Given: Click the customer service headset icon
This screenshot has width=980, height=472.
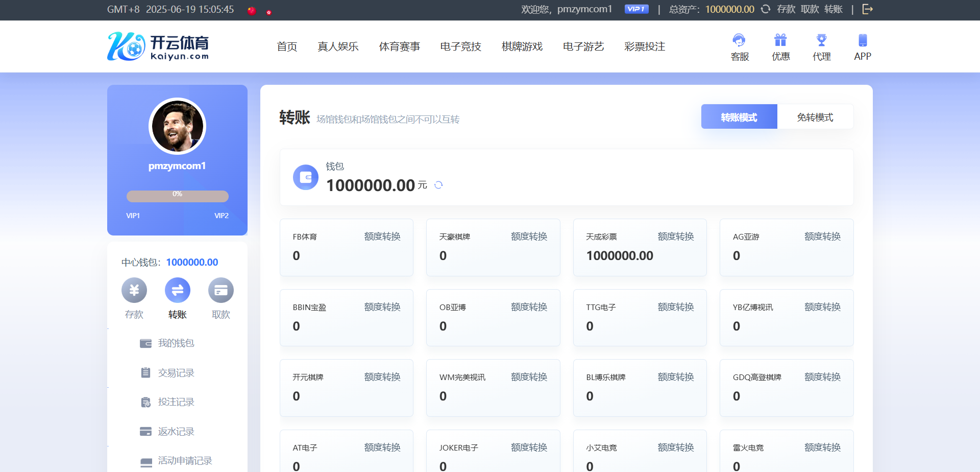Looking at the screenshot, I should pyautogui.click(x=739, y=40).
